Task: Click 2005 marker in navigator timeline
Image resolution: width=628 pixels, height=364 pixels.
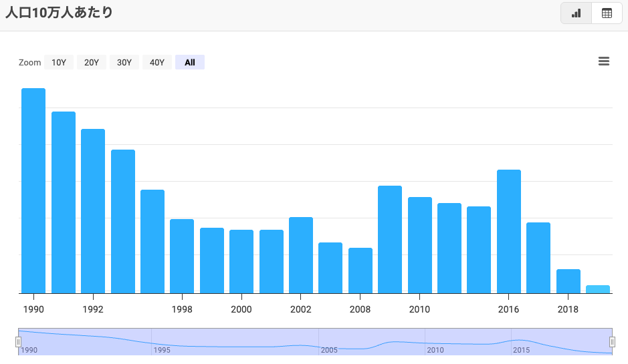Action: click(x=329, y=350)
